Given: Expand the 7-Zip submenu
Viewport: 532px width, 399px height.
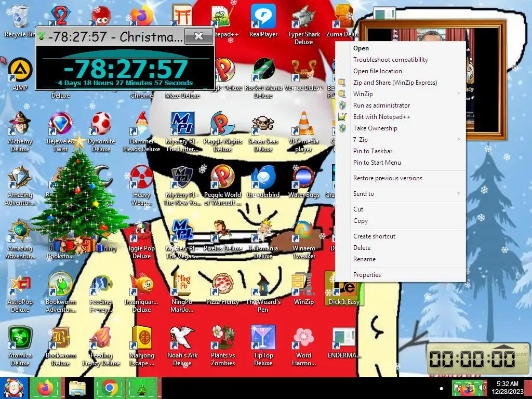Looking at the screenshot, I should 401,140.
